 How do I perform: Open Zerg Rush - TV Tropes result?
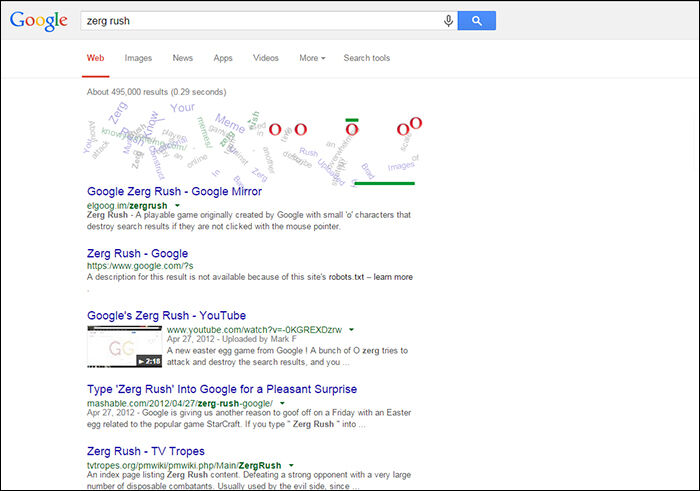(146, 451)
